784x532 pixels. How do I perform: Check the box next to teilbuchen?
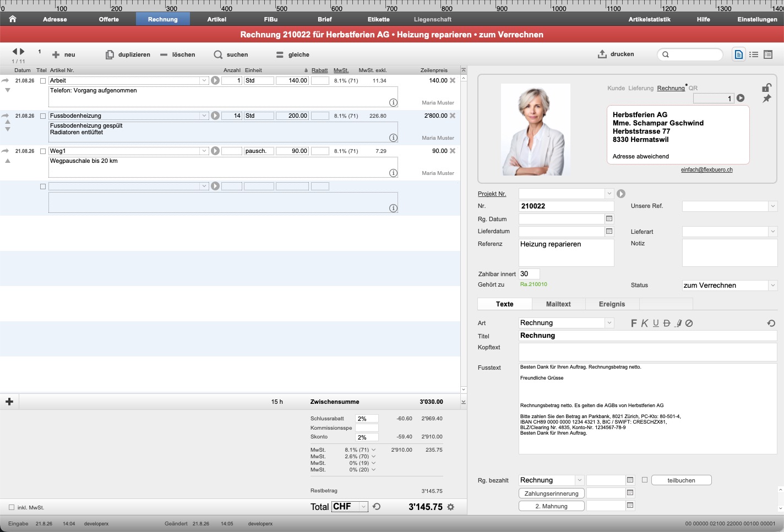tap(645, 480)
